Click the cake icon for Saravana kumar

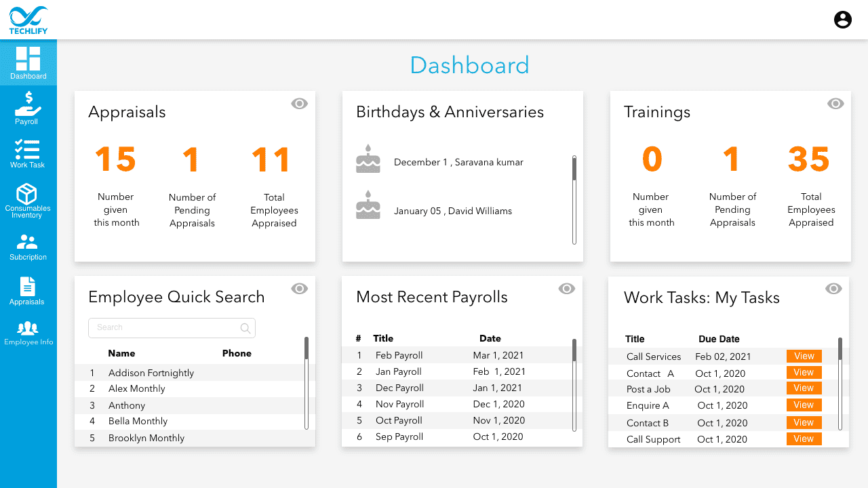[368, 159]
